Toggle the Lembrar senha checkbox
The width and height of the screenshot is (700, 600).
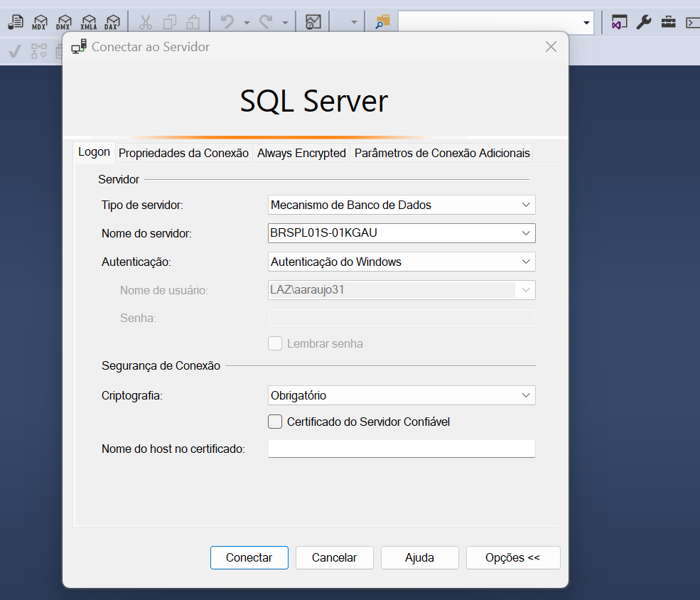pos(275,343)
